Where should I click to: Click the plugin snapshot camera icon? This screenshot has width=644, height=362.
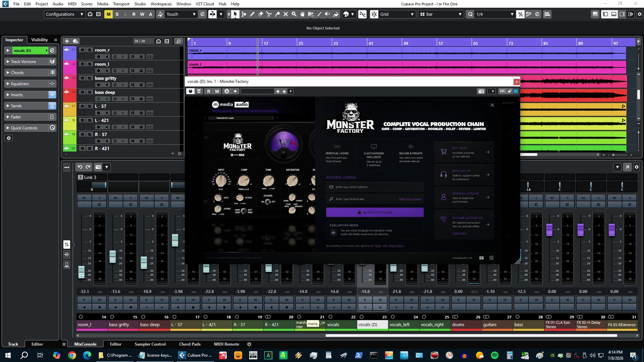click(x=481, y=91)
